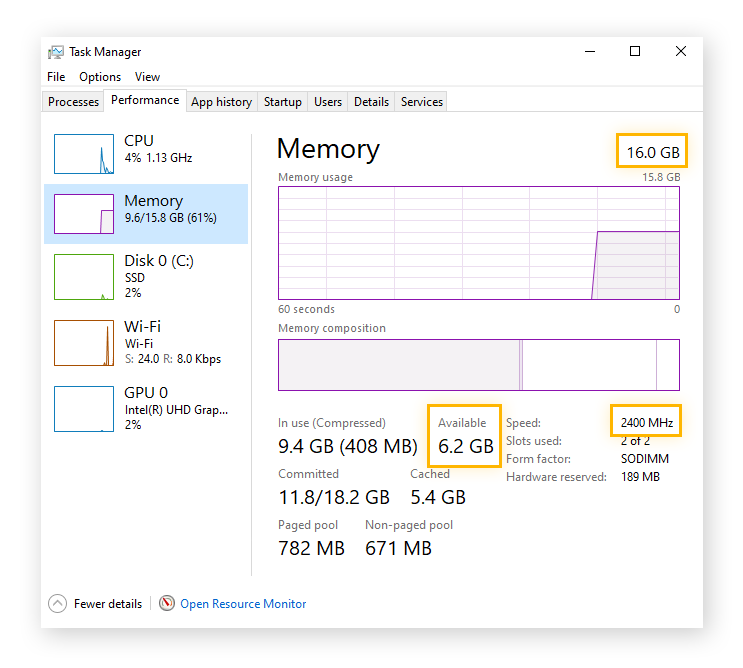This screenshot has height=668, width=743.
Task: Click the Memory usage graph area
Action: (x=478, y=242)
